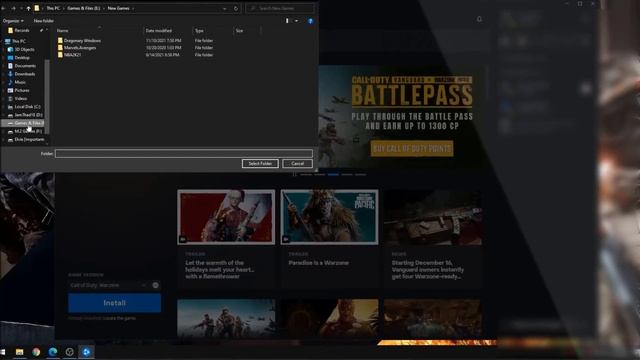Click Buy Call of Duty Points banner button
Viewport: 640px width, 360px height.
click(x=412, y=149)
